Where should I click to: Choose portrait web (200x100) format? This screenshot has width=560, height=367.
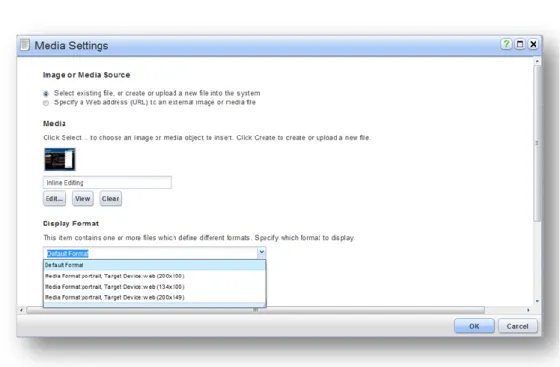154,276
